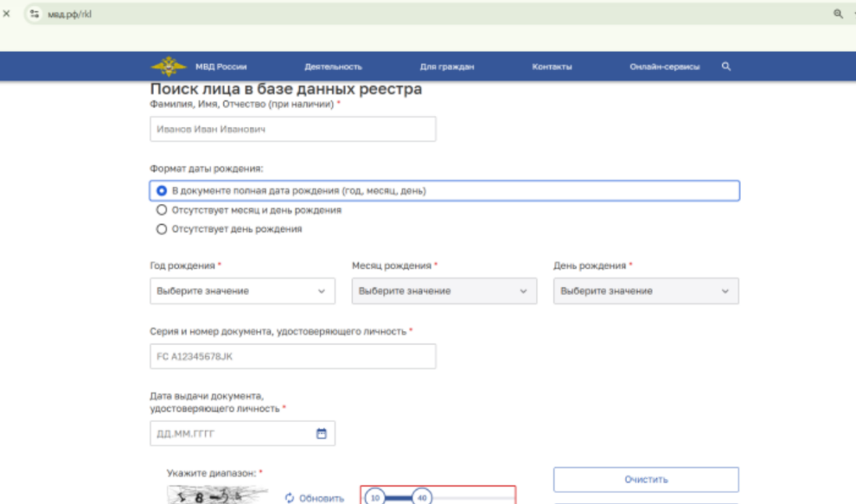Choose 'Отсутствует день рождения' radio button
The height and width of the screenshot is (504, 856).
tap(162, 229)
